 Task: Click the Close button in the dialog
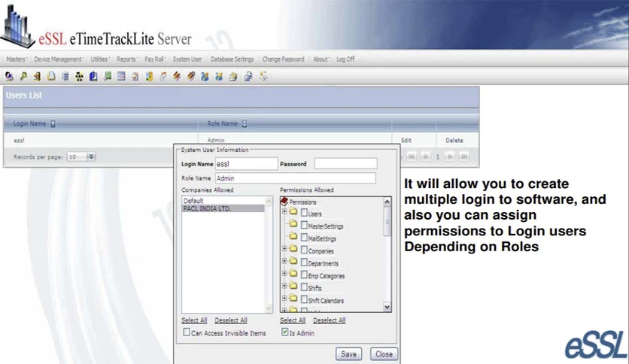(x=384, y=354)
